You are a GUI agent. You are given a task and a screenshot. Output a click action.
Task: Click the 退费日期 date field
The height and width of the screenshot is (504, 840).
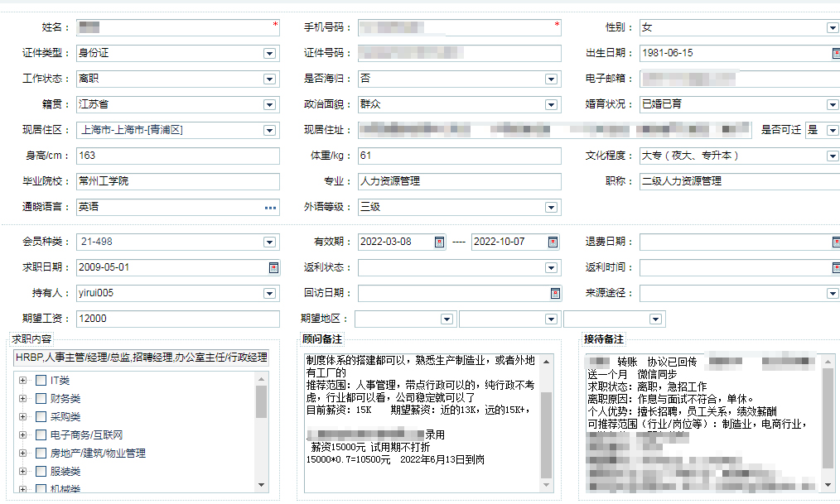(x=740, y=242)
